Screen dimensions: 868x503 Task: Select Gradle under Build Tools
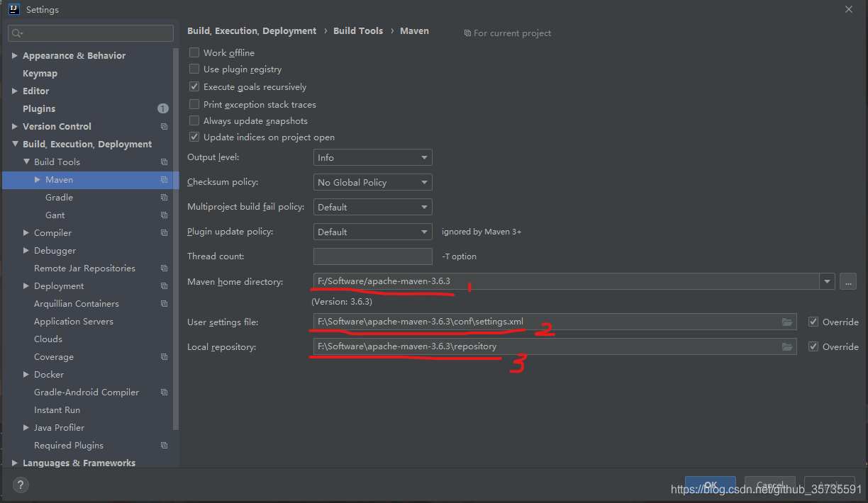pos(59,198)
